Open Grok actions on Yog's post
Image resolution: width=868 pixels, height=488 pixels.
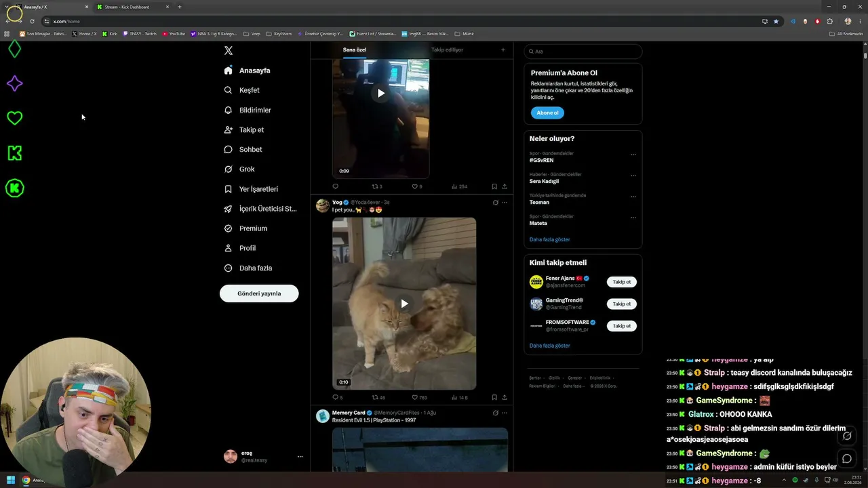click(x=495, y=202)
